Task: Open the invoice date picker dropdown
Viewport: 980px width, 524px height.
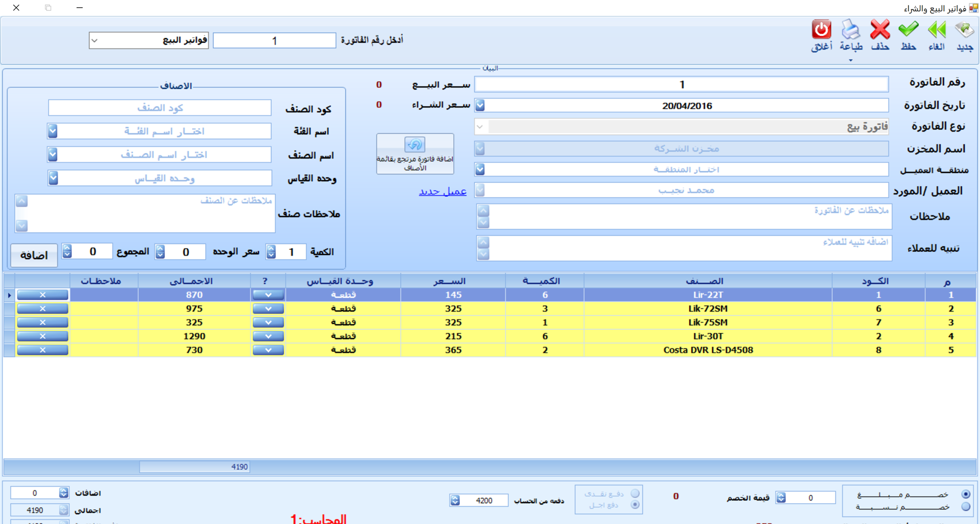Action: point(480,105)
